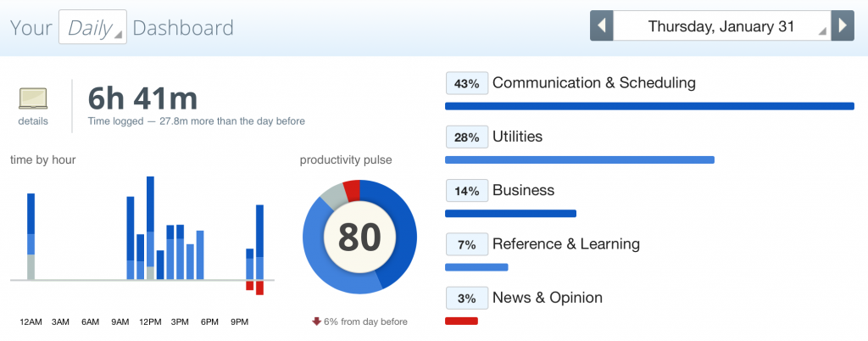868x341 pixels.
Task: Open the News & Opinion category
Action: click(x=548, y=298)
